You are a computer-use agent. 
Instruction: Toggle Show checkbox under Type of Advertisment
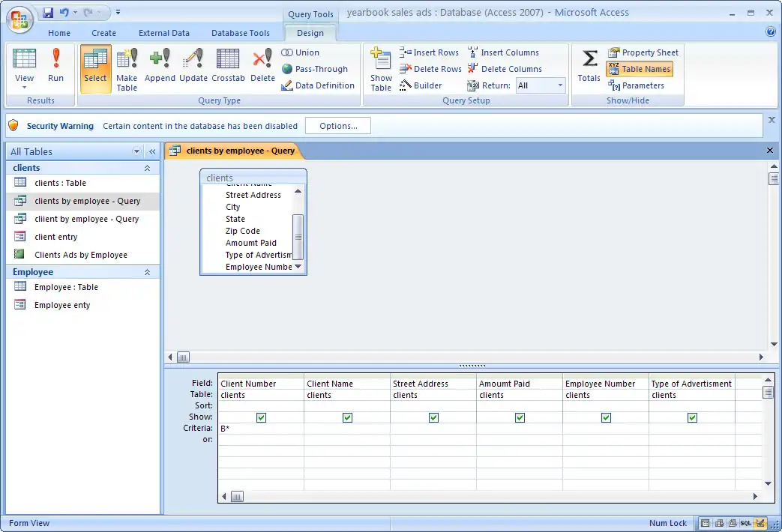coord(692,417)
